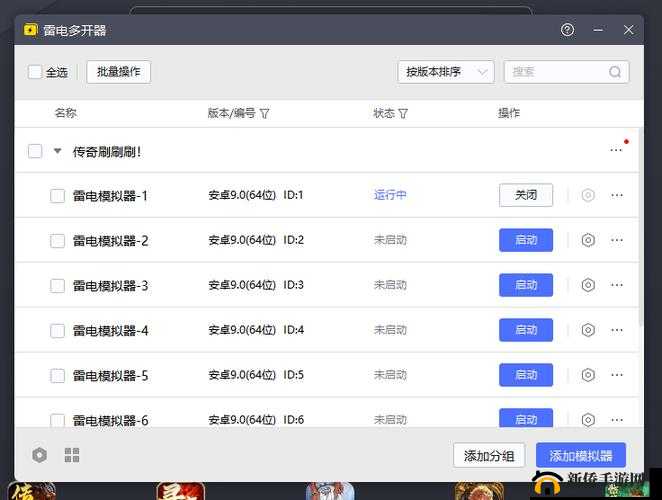
Task: Open settings gear for 雷电模拟器-5
Action: click(x=588, y=375)
